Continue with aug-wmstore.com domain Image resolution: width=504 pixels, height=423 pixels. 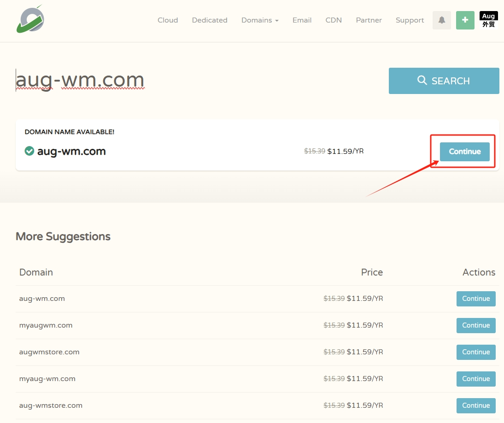[x=475, y=405]
